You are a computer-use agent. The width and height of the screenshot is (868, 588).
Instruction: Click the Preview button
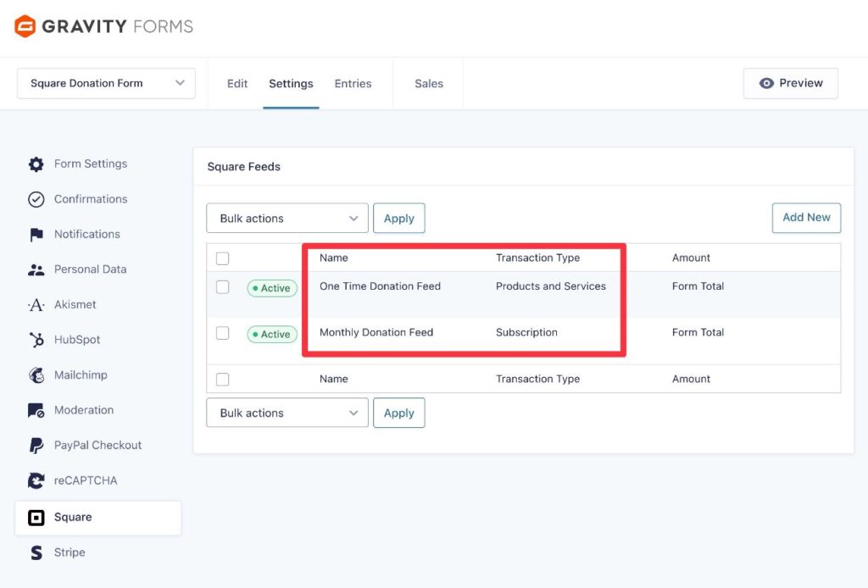[791, 84]
